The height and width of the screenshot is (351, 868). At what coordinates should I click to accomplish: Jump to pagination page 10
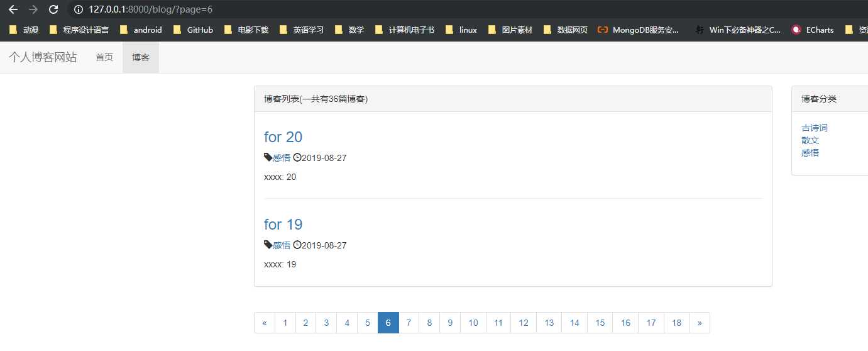(473, 323)
